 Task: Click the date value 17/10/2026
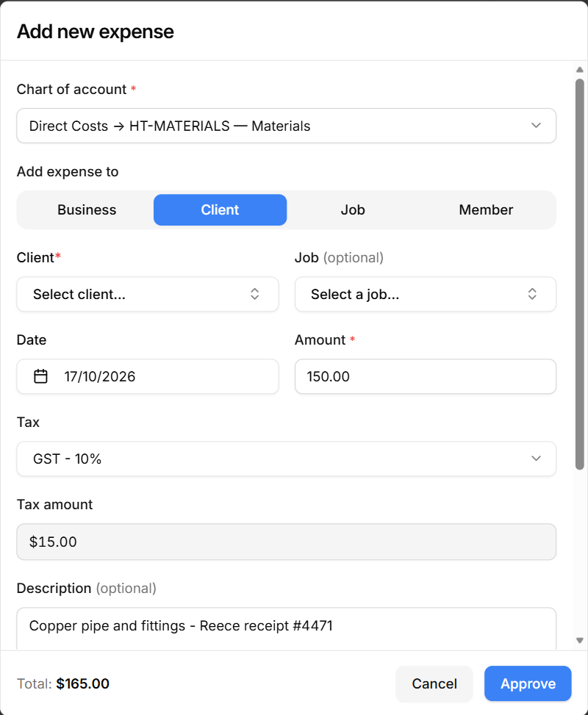point(99,377)
